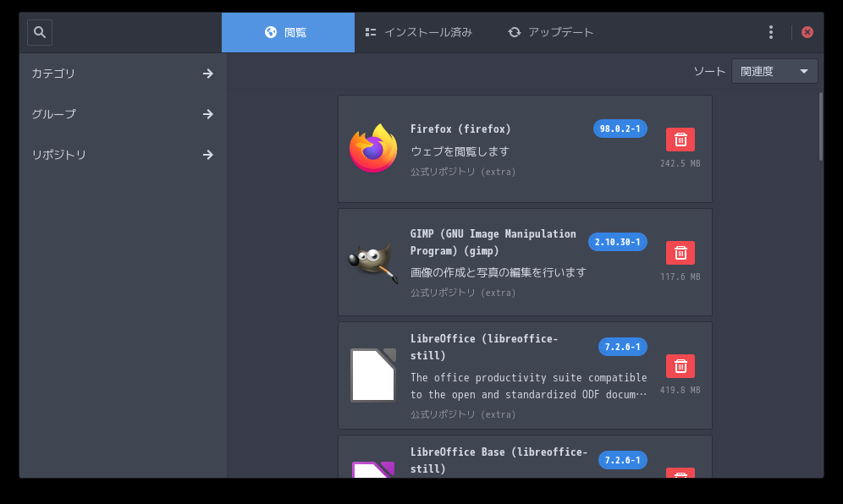Click the GIMP mascot icon
The height and width of the screenshot is (504, 843).
coord(373,262)
